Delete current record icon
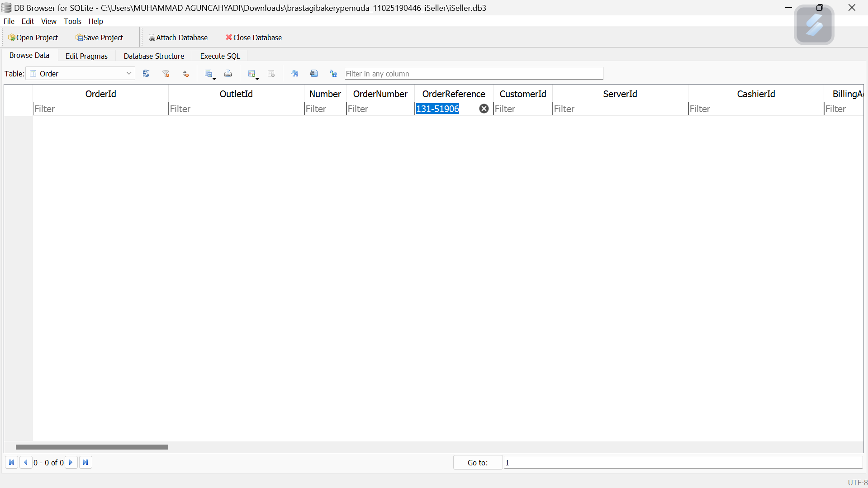Viewport: 868px width, 488px height. coord(271,74)
